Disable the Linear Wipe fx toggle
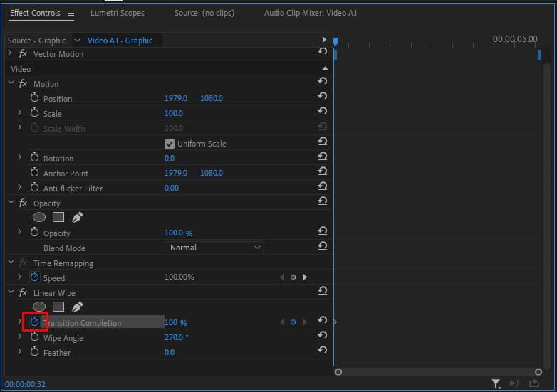The height and width of the screenshot is (392, 557). point(24,292)
